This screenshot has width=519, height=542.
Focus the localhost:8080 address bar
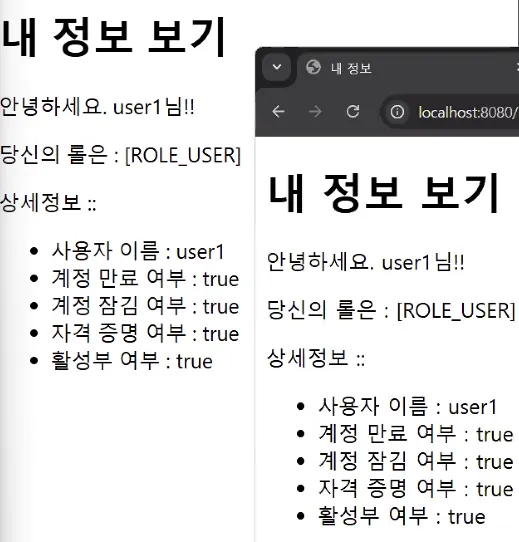pos(450,112)
